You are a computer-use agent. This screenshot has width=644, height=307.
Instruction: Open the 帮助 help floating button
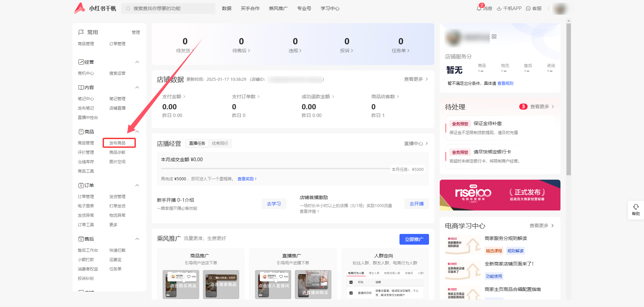point(636,210)
